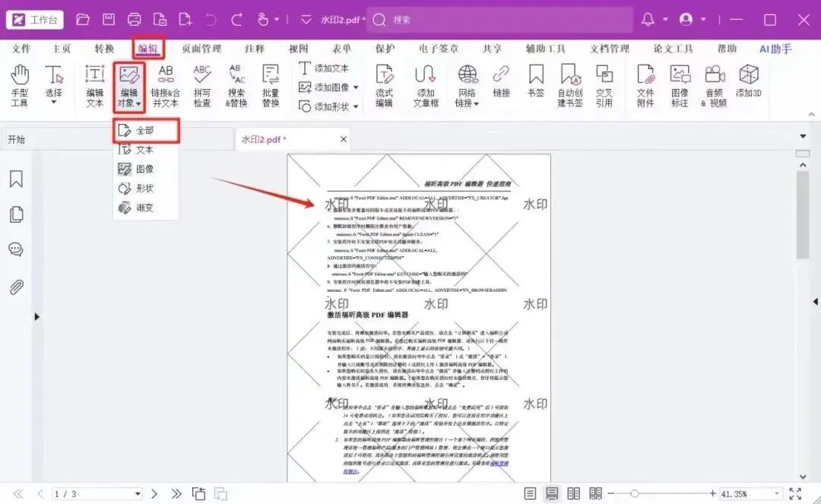Open the comments panel in the left sidebar
This screenshot has height=504, width=821.
point(16,249)
